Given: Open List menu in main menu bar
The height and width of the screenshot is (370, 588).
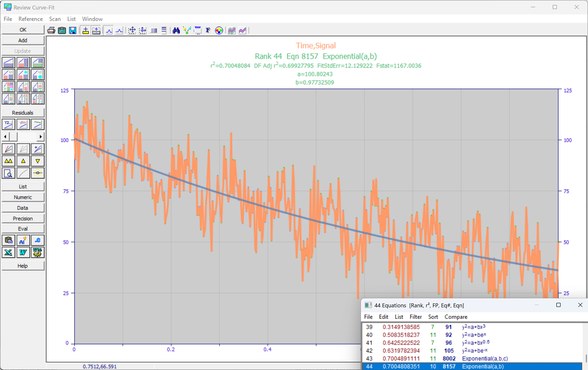Looking at the screenshot, I should tap(71, 19).
